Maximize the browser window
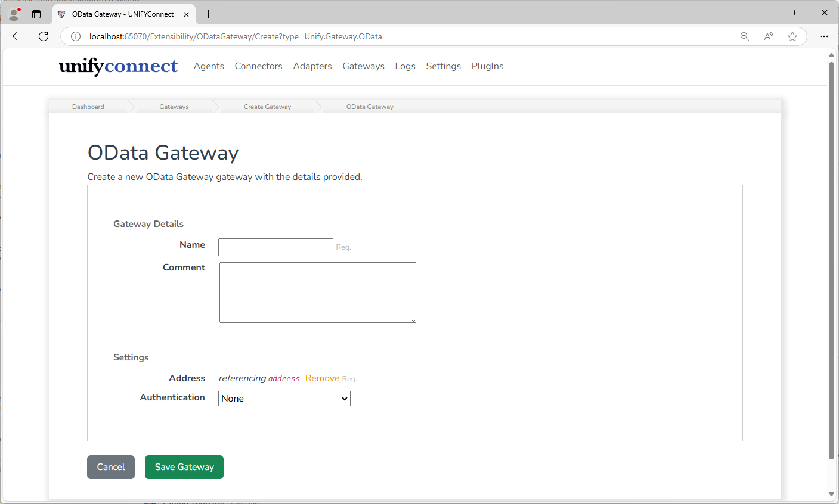 tap(797, 13)
